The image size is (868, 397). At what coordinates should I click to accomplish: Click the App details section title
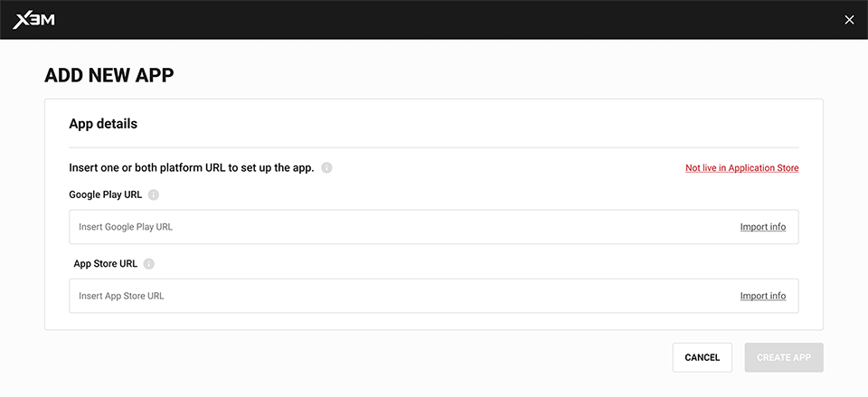103,124
